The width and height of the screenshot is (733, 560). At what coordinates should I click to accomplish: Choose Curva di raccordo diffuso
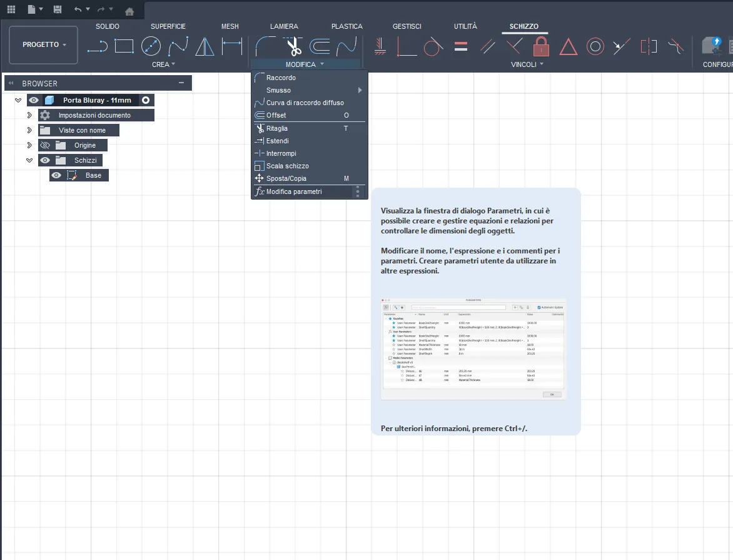[309, 103]
